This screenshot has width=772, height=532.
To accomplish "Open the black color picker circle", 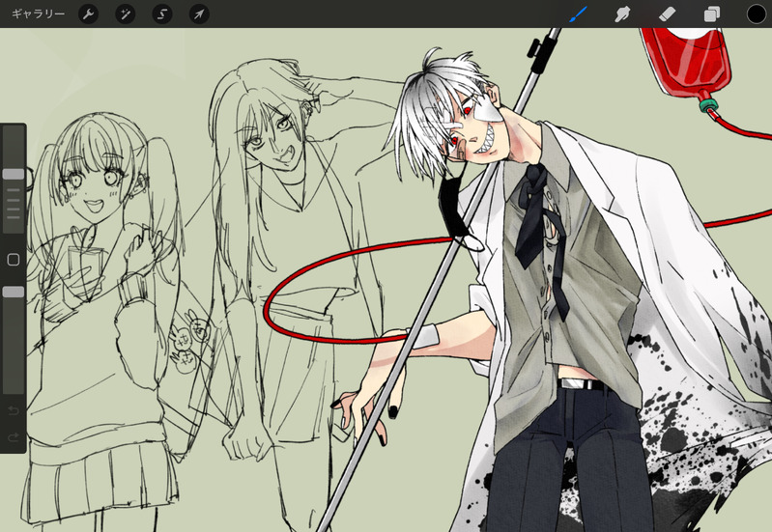I will click(x=757, y=14).
